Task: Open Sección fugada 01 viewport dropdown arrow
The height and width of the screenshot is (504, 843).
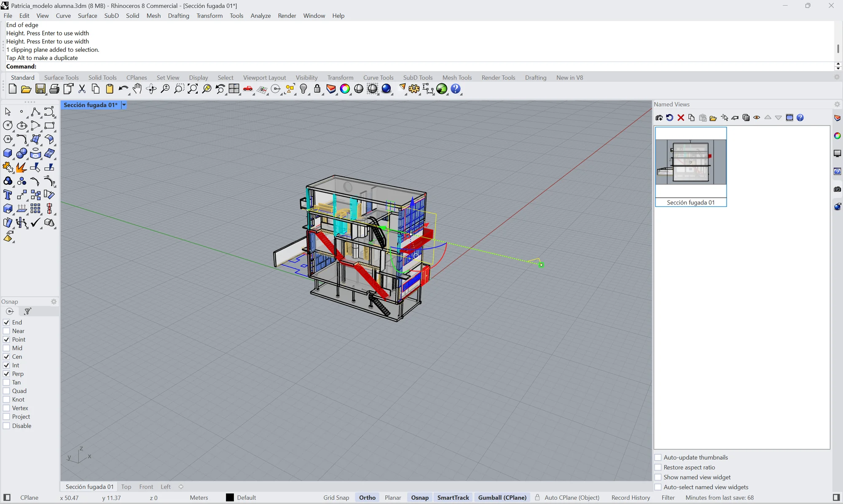Action: point(124,105)
